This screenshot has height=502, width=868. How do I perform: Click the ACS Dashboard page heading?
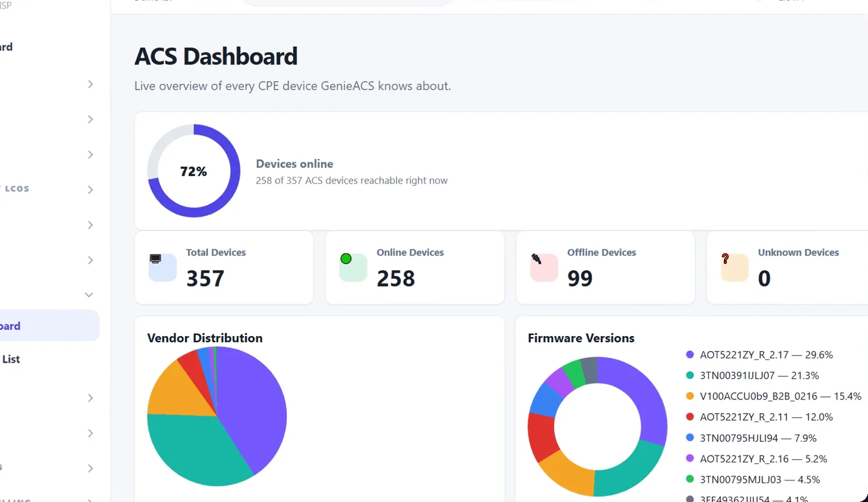click(x=216, y=56)
